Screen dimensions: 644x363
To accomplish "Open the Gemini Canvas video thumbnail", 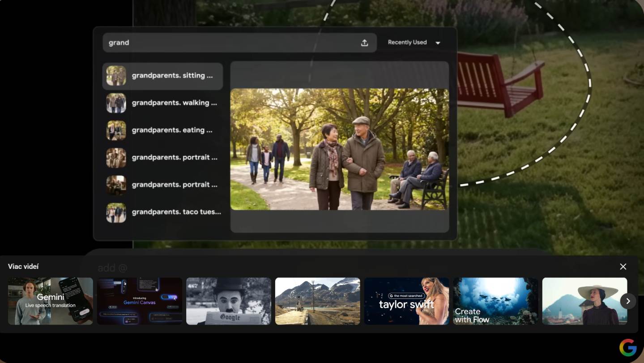I will [x=139, y=301].
